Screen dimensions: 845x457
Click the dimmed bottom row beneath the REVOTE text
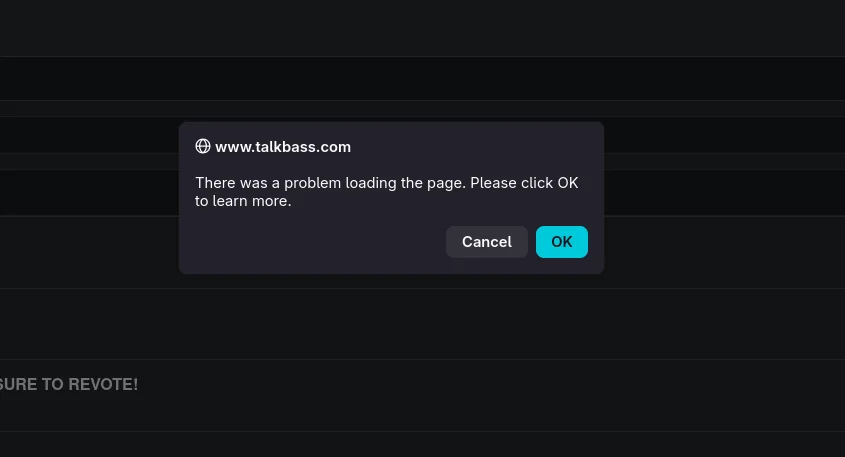422,444
